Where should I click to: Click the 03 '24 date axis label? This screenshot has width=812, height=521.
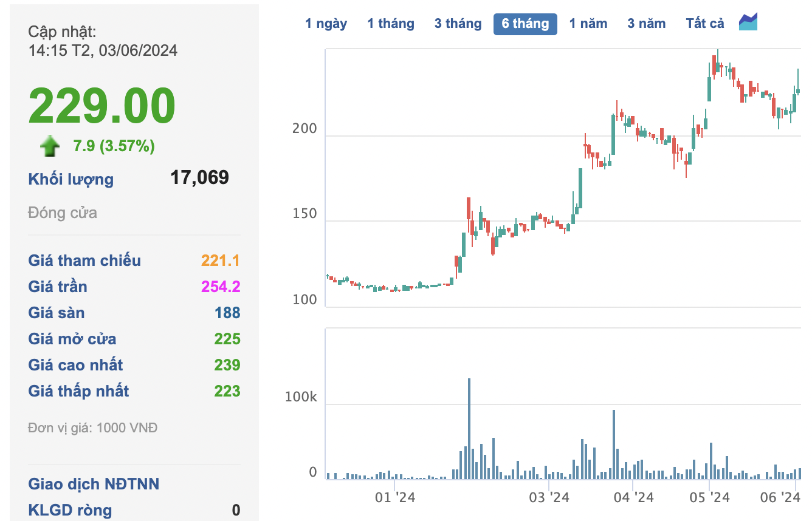tap(549, 498)
